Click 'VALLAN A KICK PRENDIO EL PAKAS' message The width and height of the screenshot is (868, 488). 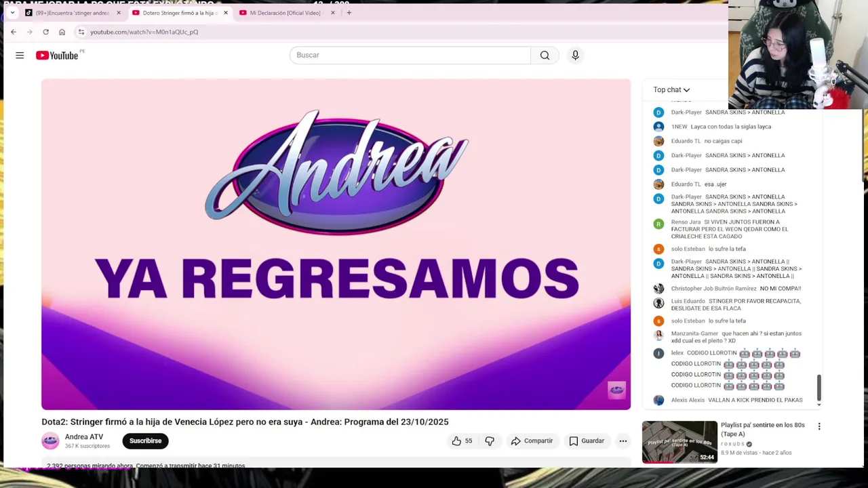coord(755,400)
